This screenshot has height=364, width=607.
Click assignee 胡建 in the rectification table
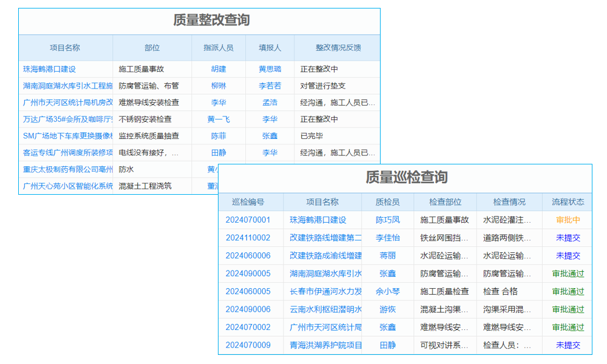(x=219, y=68)
